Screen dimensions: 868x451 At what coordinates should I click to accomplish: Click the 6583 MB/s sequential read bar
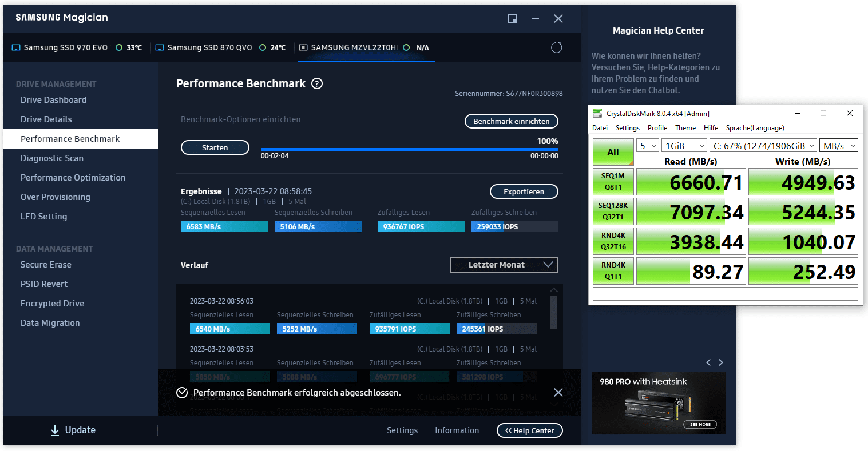pos(224,226)
